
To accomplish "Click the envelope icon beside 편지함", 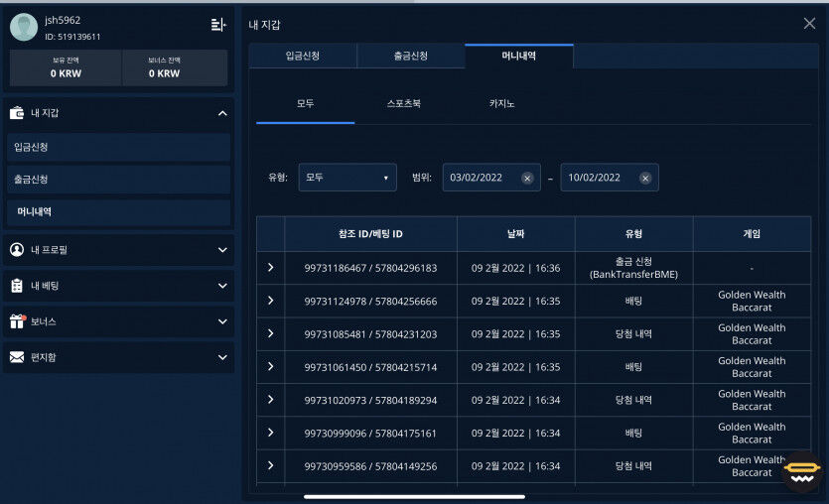I will 17,357.
